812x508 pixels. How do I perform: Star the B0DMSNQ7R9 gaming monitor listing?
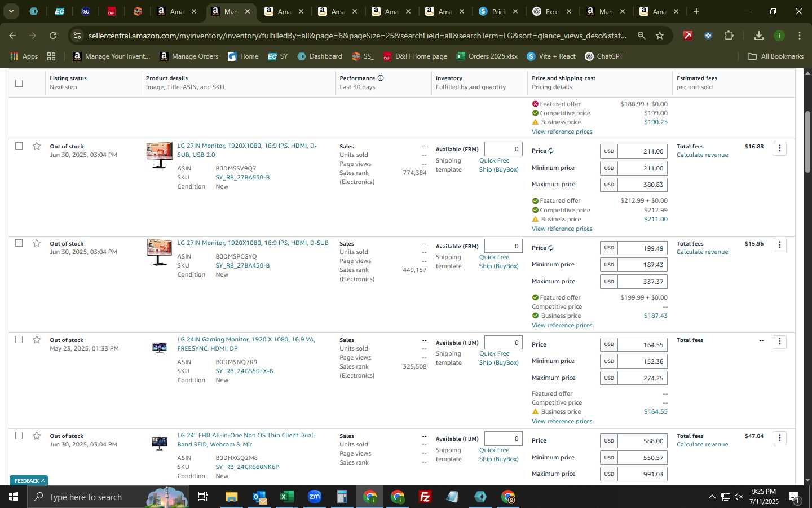(37, 340)
